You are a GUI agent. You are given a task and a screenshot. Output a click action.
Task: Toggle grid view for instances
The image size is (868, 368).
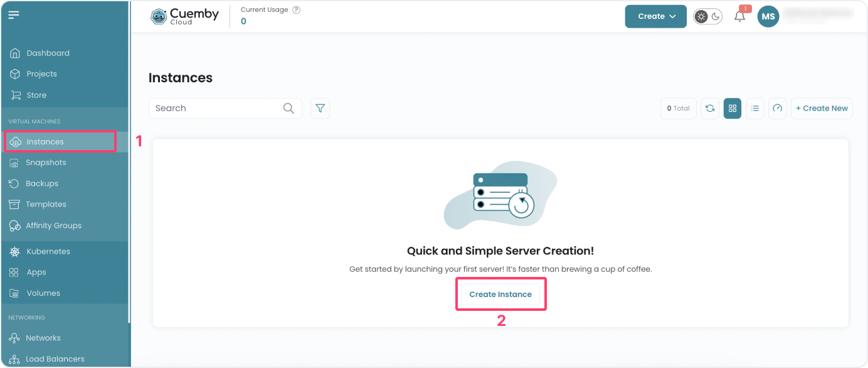click(732, 108)
